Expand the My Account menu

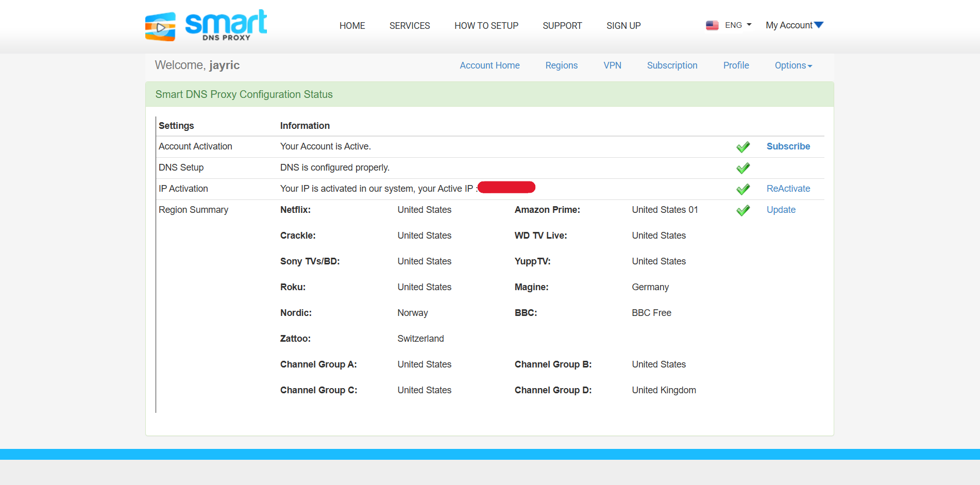click(x=795, y=25)
